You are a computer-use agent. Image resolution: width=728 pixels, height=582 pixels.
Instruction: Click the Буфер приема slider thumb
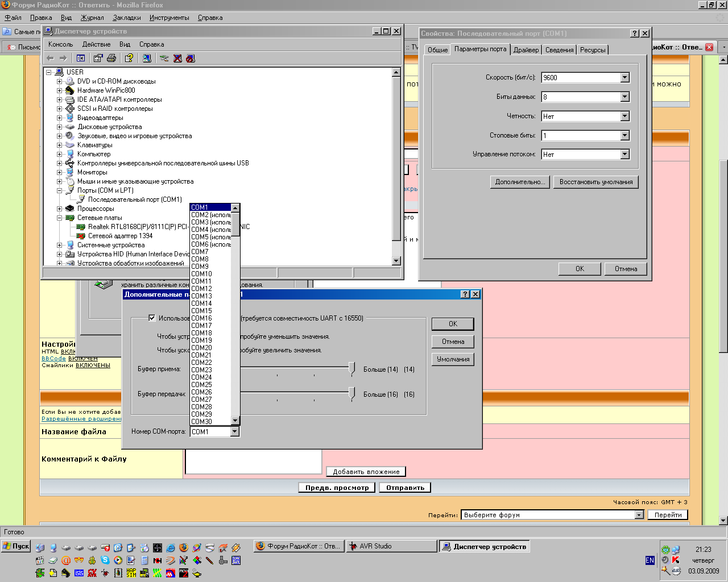[352, 368]
